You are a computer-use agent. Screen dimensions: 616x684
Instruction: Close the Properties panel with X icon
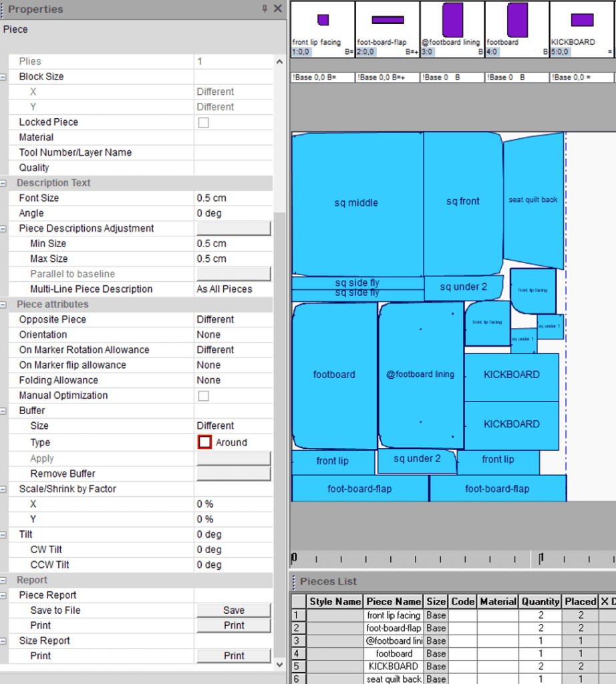(x=279, y=9)
